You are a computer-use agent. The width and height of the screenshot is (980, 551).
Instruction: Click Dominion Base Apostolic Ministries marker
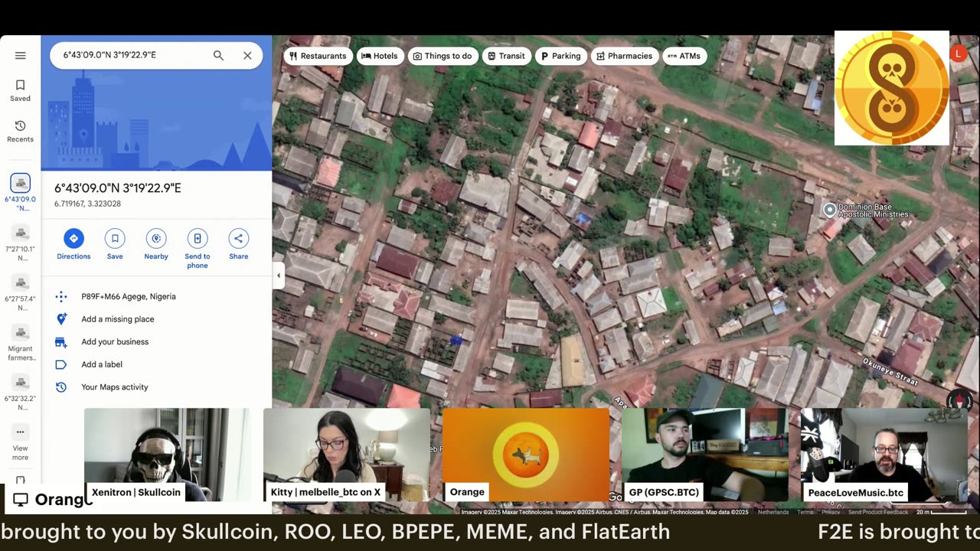click(x=829, y=210)
